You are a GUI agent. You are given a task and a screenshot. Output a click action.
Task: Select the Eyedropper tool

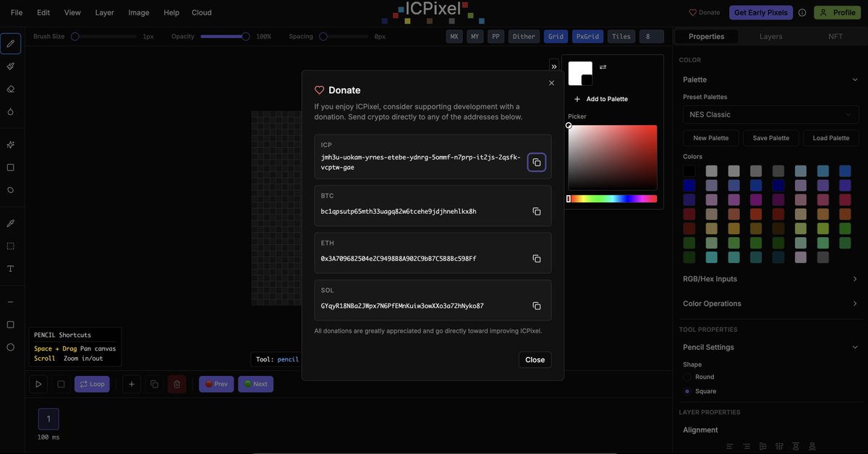coord(9,221)
